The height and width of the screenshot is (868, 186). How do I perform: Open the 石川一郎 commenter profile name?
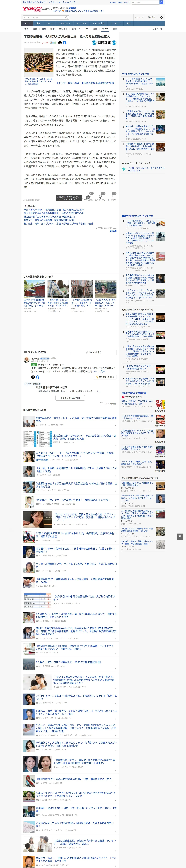click(35, 358)
